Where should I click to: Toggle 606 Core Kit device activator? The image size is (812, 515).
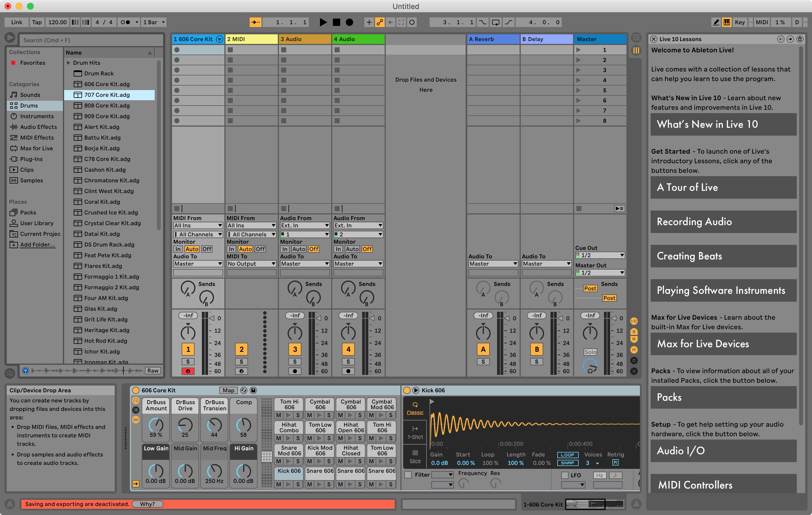click(x=136, y=390)
